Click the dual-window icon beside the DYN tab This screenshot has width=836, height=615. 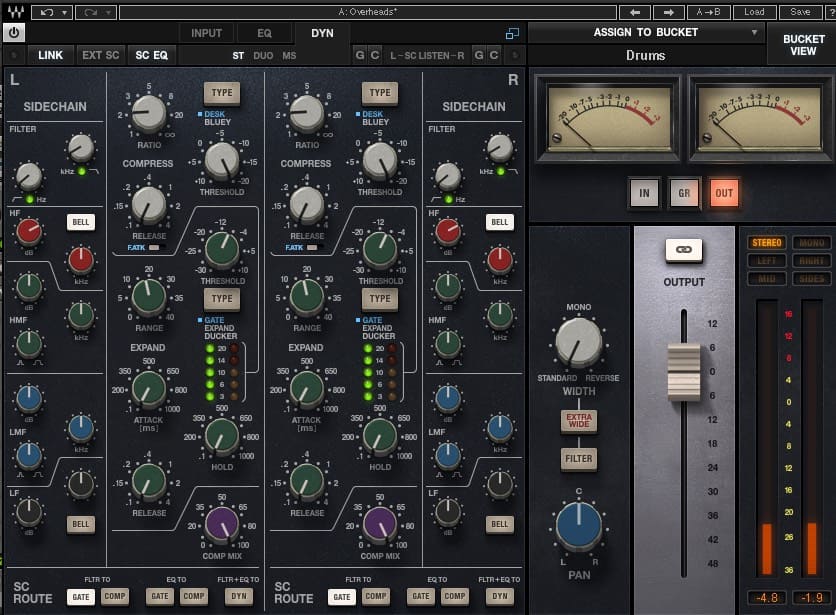tap(513, 32)
